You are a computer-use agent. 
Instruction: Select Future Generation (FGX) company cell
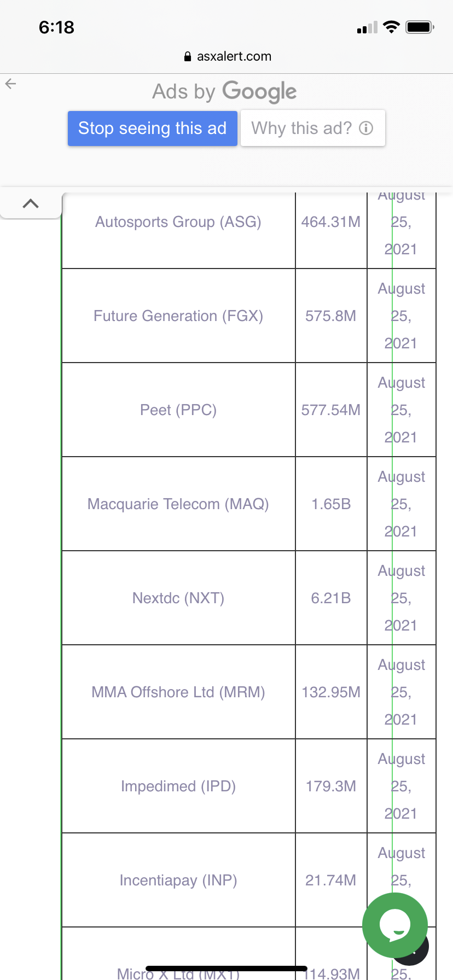click(x=178, y=316)
